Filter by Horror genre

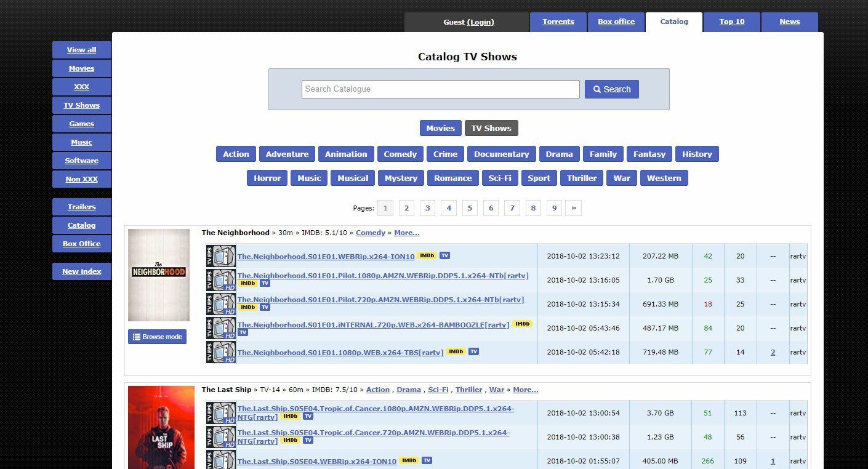(x=267, y=178)
